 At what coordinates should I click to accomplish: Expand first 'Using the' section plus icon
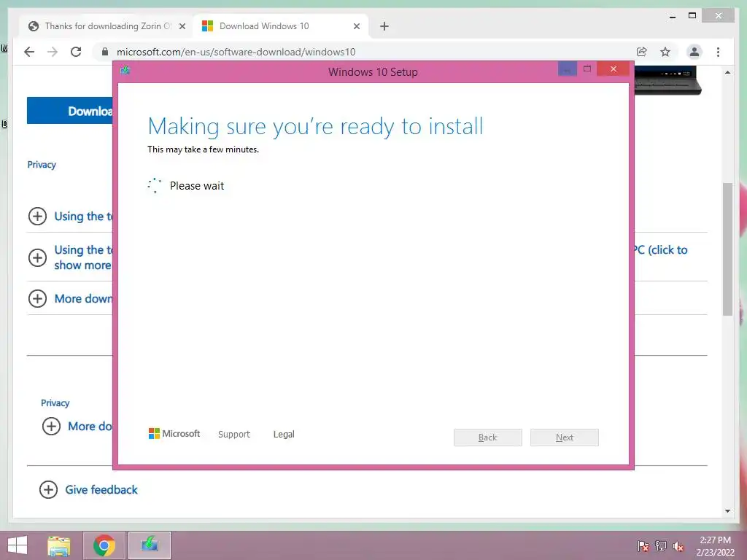[x=38, y=216]
